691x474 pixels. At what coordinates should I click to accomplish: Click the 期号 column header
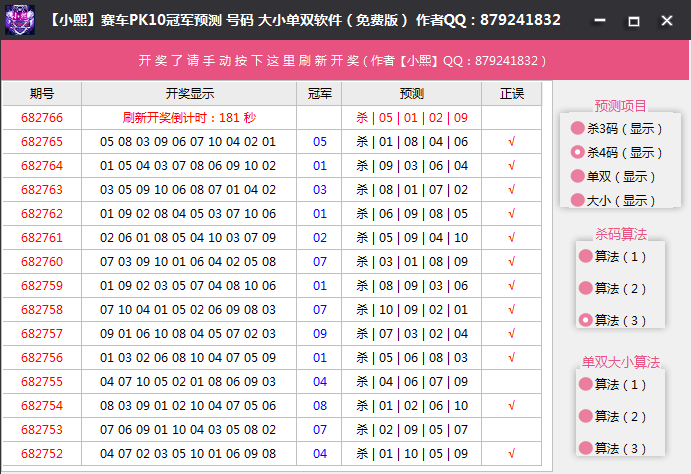(42, 93)
